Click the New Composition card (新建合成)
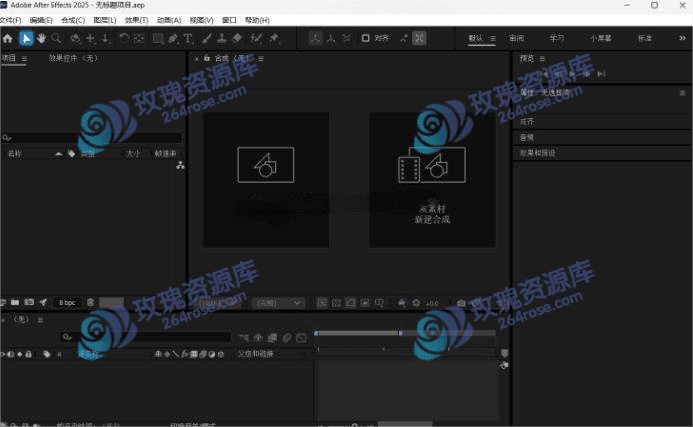Image resolution: width=693 pixels, height=427 pixels. pyautogui.click(x=432, y=180)
